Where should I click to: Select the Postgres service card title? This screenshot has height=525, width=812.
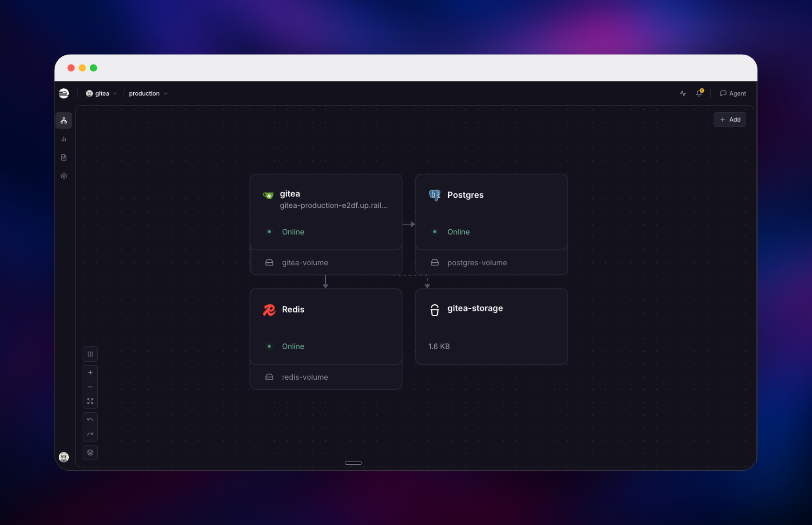(465, 195)
